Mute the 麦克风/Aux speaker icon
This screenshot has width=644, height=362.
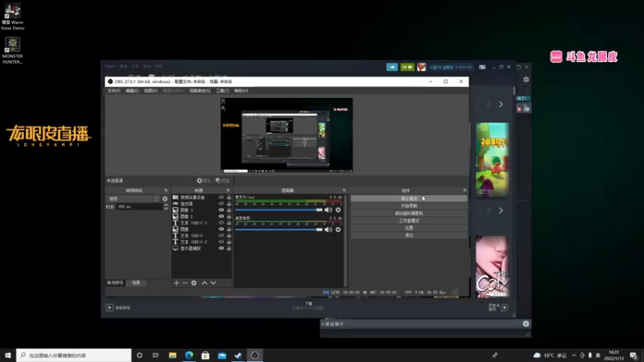pos(328,210)
